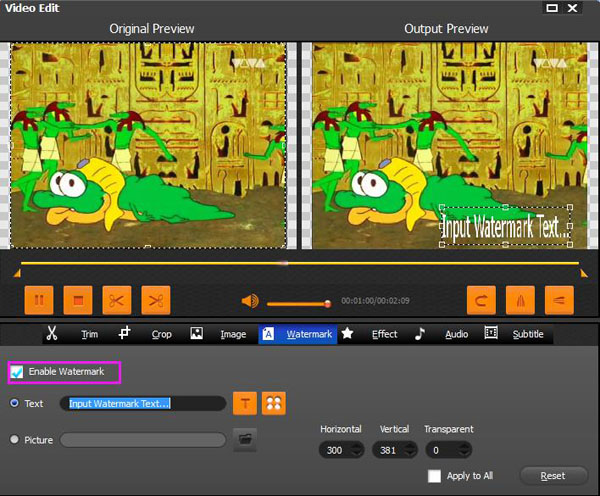The image size is (600, 496).
Task: Set trim start with the first scissors button
Action: point(117,300)
